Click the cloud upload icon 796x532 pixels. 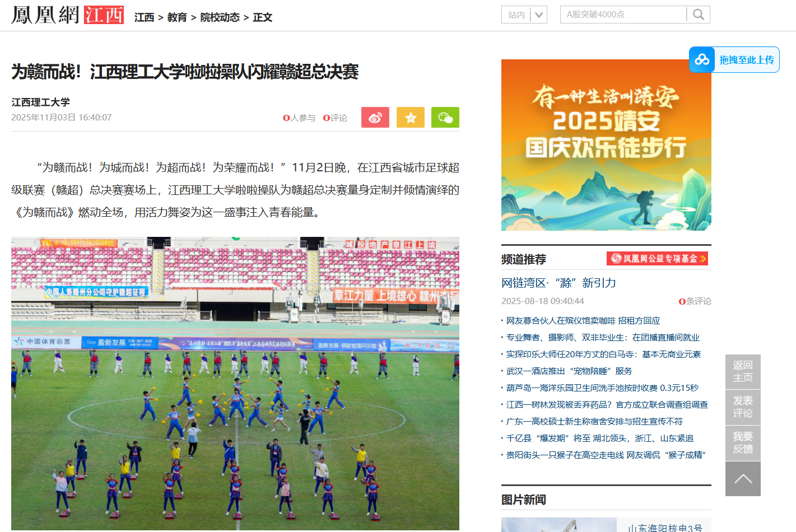(702, 59)
